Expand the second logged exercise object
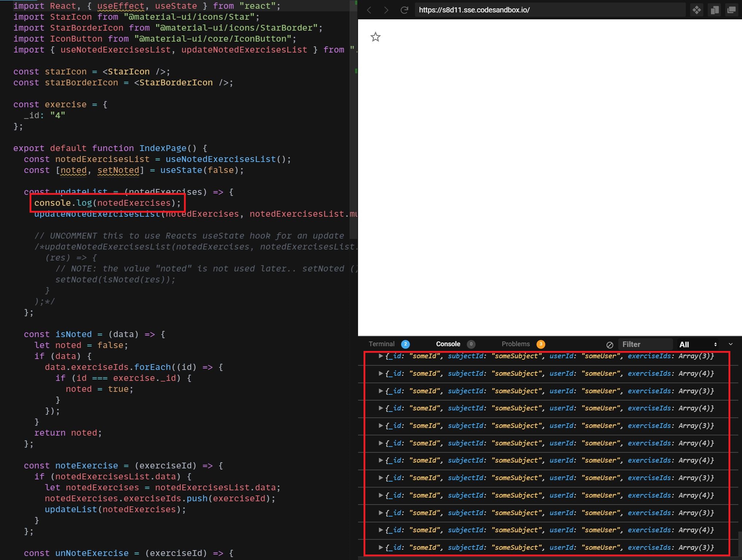The width and height of the screenshot is (742, 560). [380, 373]
